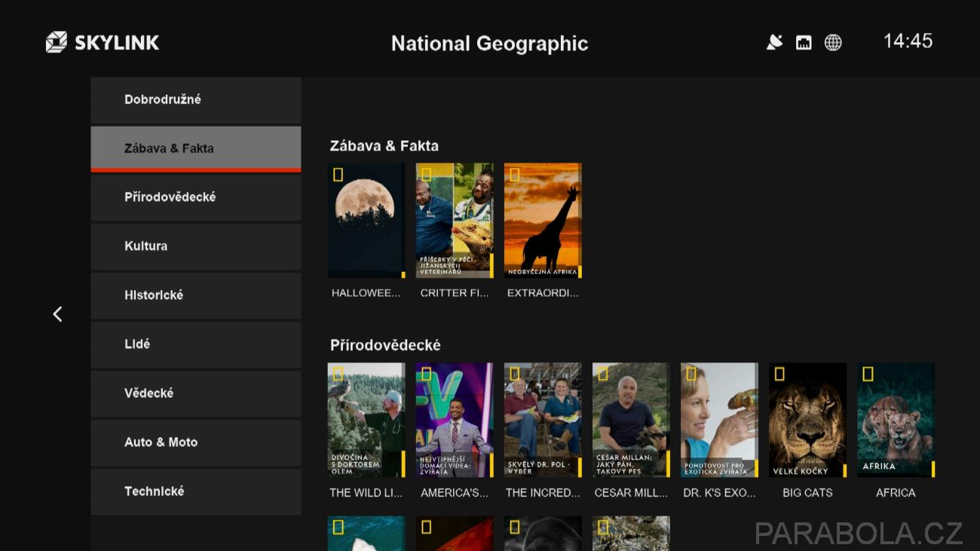
Task: Click the Přírodovědecké section heading
Action: [385, 345]
